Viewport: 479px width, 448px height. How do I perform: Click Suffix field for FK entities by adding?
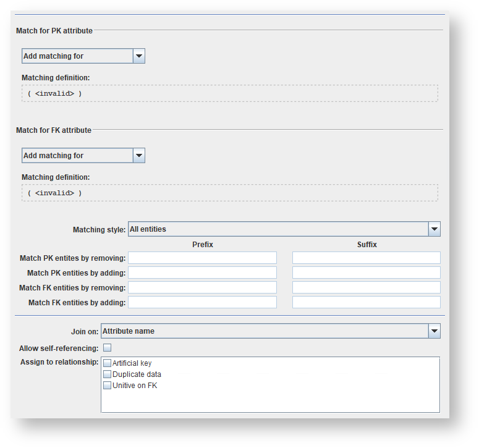coord(366,302)
